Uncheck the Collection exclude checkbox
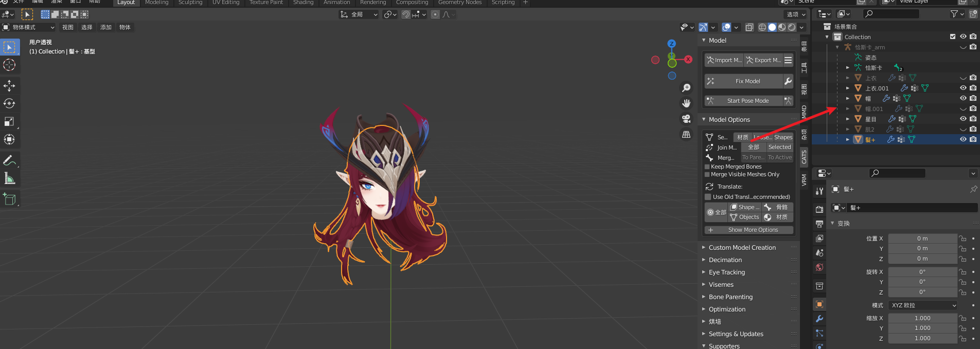The height and width of the screenshot is (349, 980). click(x=953, y=36)
